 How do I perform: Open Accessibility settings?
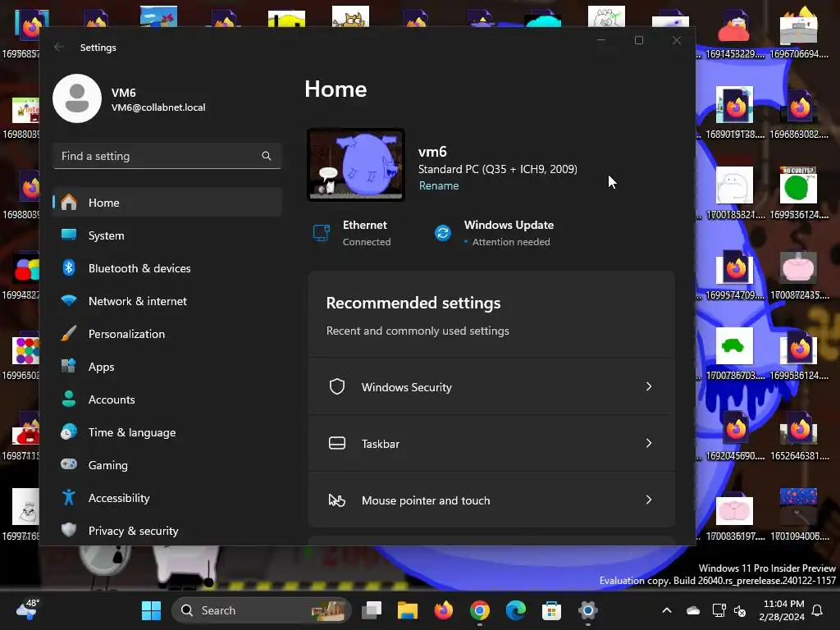(x=167, y=498)
